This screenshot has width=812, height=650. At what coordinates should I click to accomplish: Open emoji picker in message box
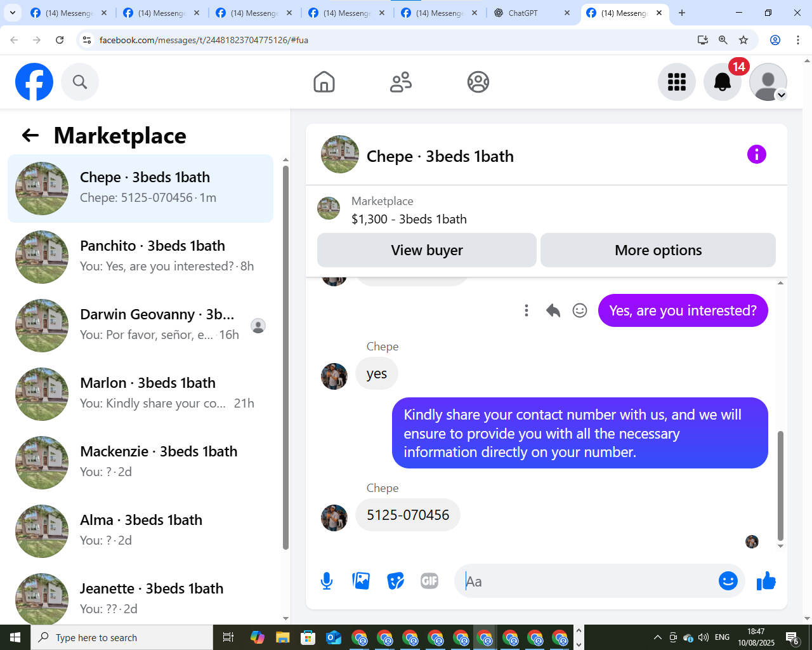pyautogui.click(x=728, y=581)
